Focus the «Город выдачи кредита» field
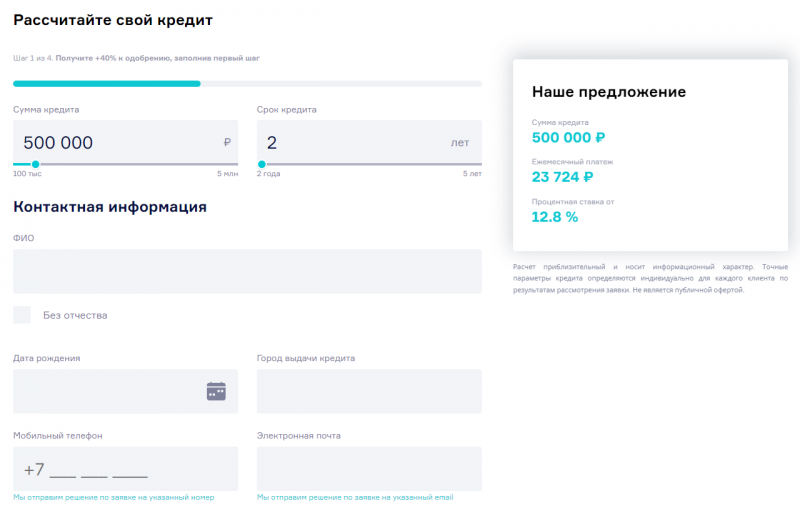 [369, 391]
